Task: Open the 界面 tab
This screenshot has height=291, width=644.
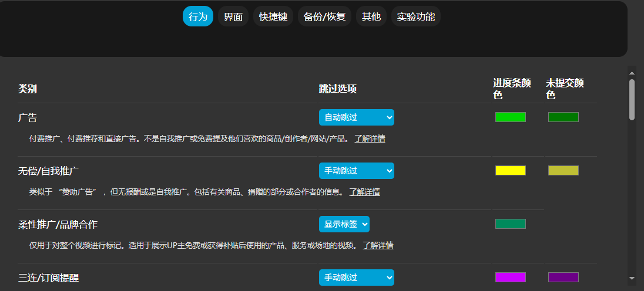Action: click(x=233, y=16)
